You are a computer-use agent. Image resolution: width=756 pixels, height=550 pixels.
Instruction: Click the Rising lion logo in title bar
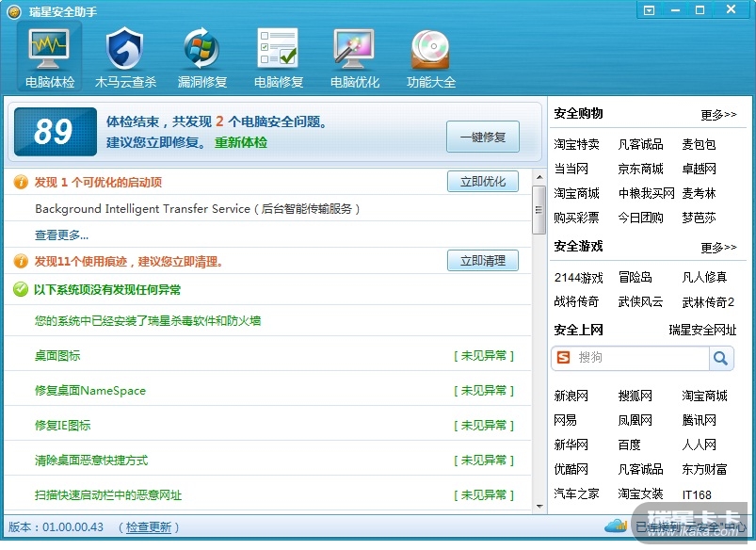14,11
